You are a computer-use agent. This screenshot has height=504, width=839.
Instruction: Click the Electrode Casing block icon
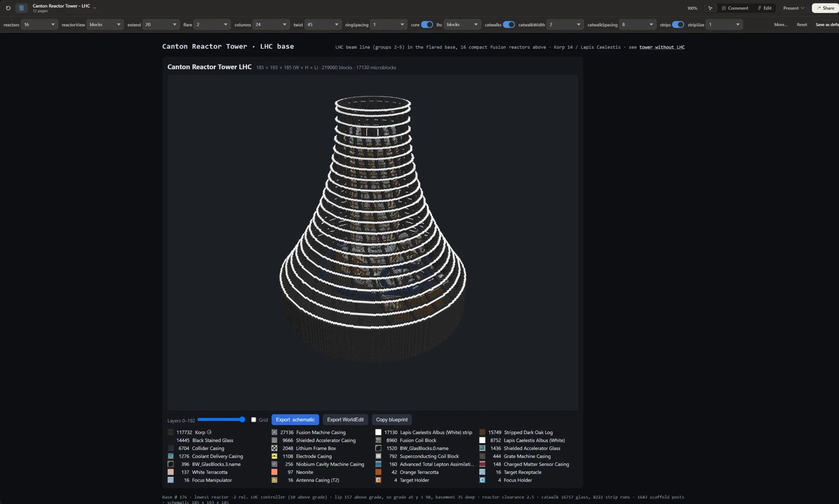tap(274, 456)
